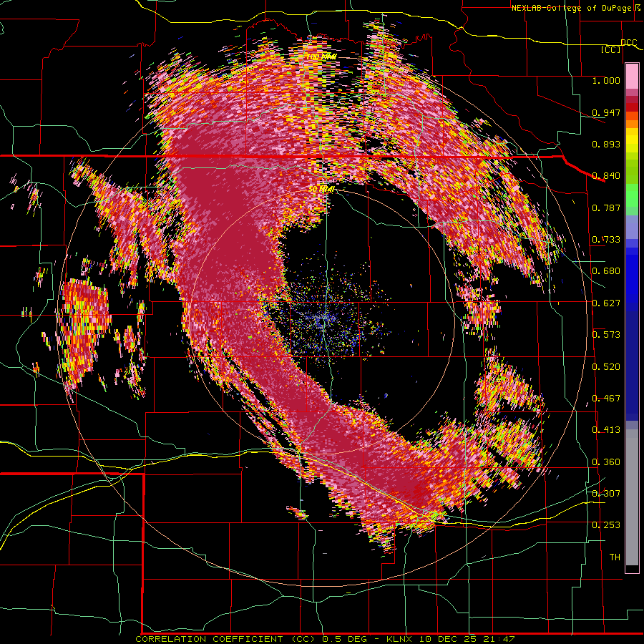This screenshot has height=644, width=644.
Task: Click the 50 NMI range ring label
Action: (321, 190)
